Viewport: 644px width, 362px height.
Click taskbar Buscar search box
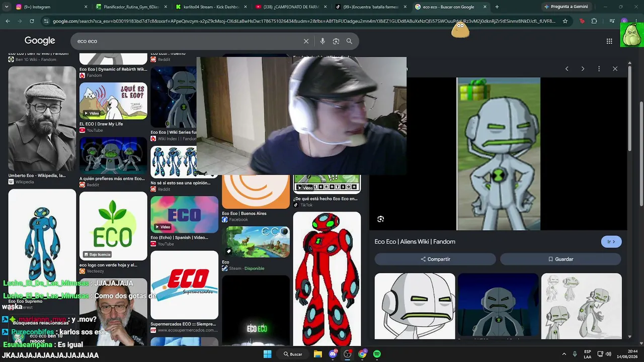click(293, 354)
